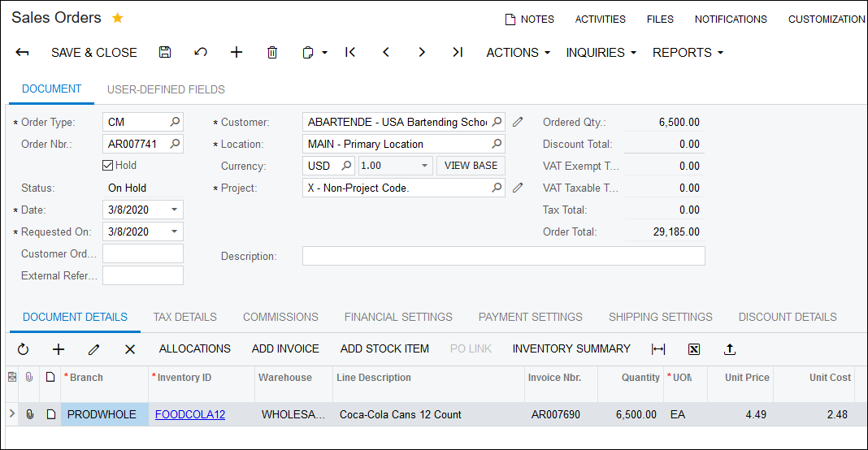Click the undo cancel arrow icon
The image size is (868, 450).
(x=201, y=52)
